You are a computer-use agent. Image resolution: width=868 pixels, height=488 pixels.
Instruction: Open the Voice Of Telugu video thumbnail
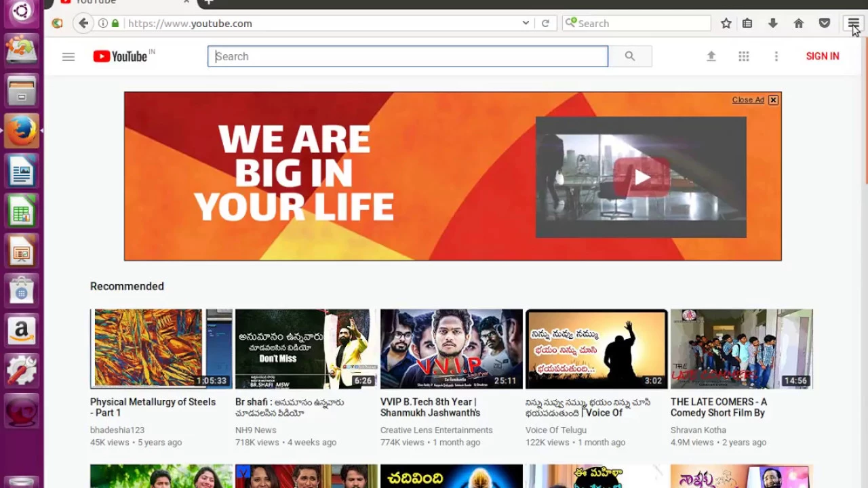[x=597, y=349]
